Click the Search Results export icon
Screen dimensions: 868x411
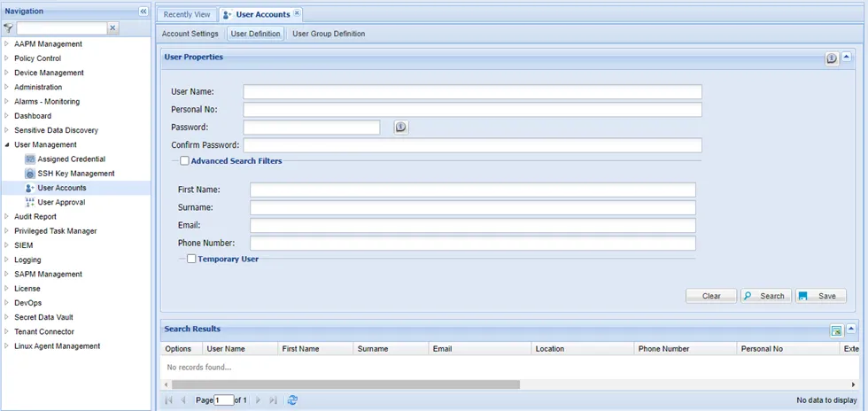pyautogui.click(x=836, y=330)
